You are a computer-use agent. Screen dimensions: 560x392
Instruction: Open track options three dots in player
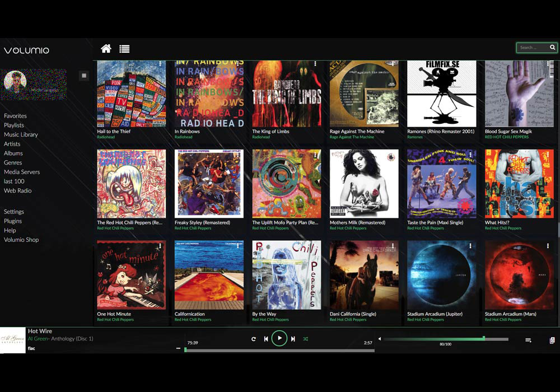[178, 348]
